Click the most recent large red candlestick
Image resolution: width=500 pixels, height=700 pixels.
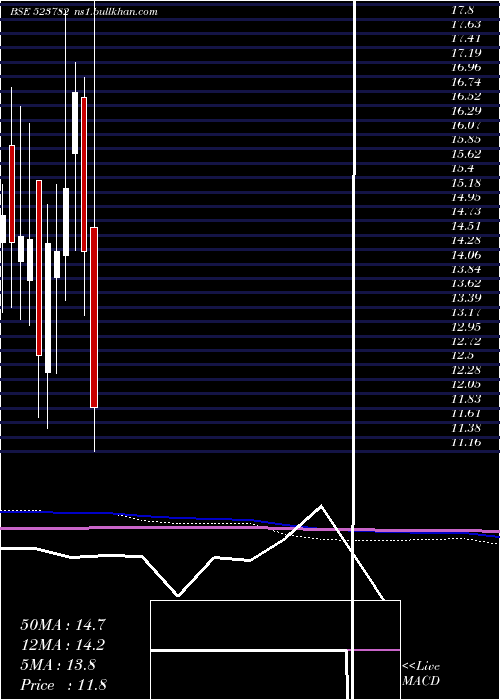(94, 317)
